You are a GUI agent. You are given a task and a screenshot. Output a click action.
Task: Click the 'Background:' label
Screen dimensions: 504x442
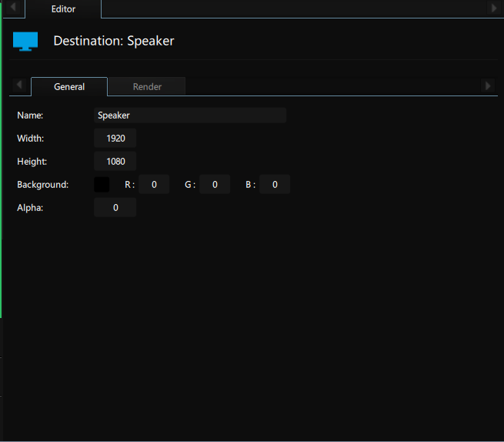(43, 185)
